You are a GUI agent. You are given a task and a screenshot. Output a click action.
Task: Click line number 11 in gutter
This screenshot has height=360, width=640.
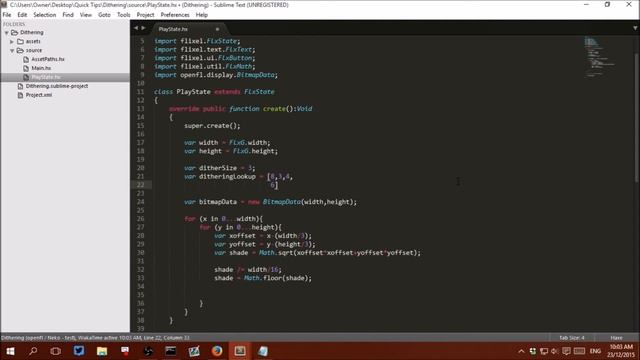tap(140, 92)
